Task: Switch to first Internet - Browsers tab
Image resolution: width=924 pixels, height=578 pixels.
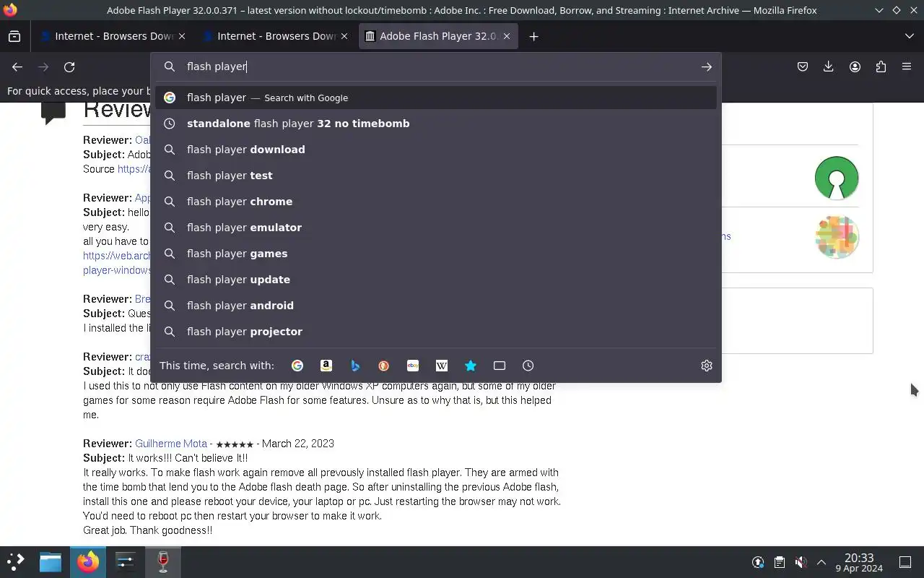Action: 114,36
